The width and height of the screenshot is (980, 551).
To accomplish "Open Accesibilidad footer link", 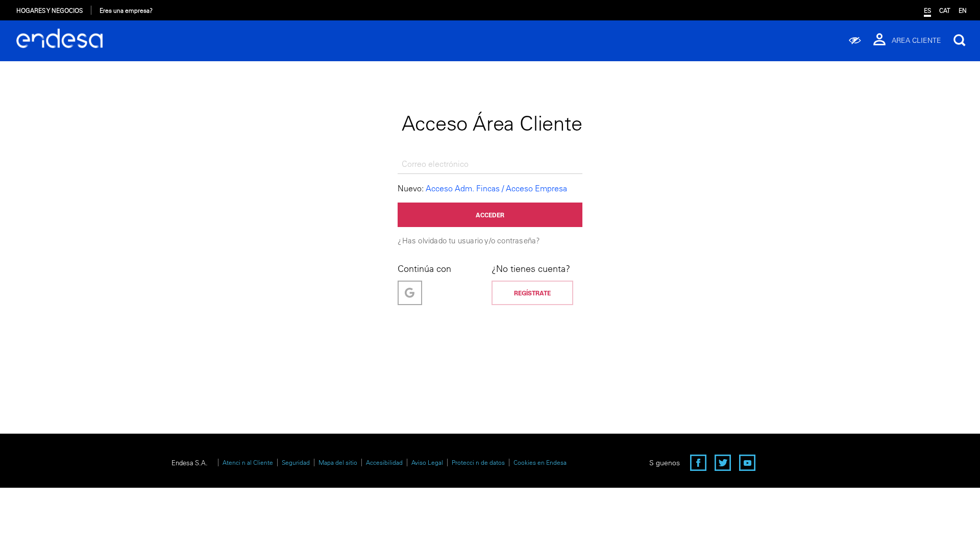I will [x=384, y=463].
